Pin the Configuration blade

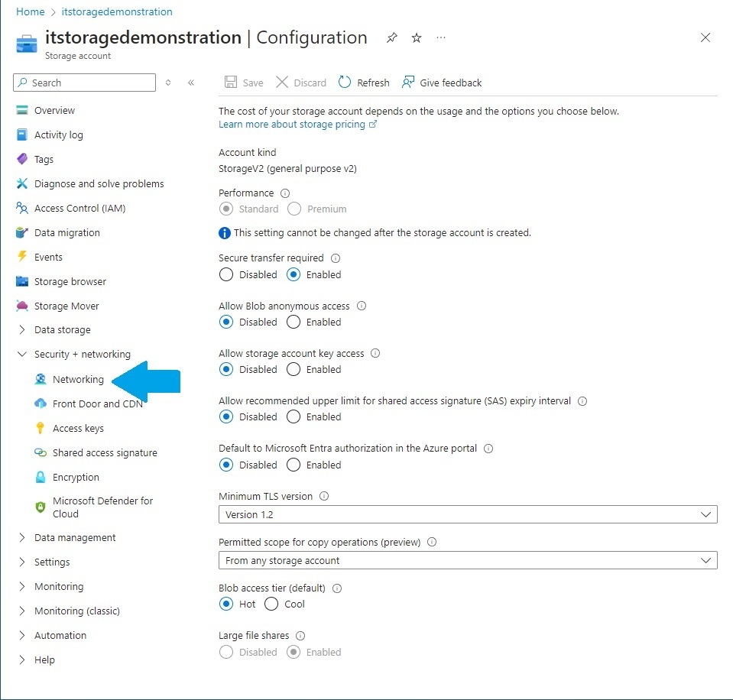(392, 38)
